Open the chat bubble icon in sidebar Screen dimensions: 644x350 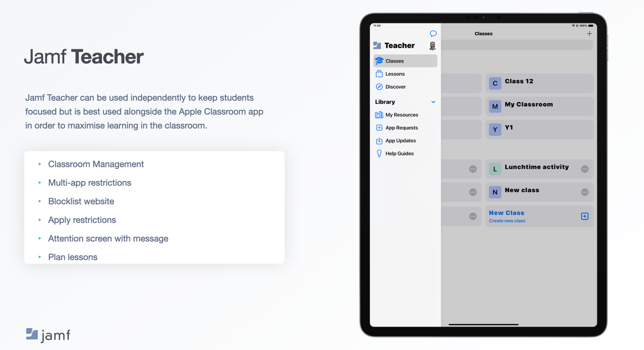click(433, 34)
